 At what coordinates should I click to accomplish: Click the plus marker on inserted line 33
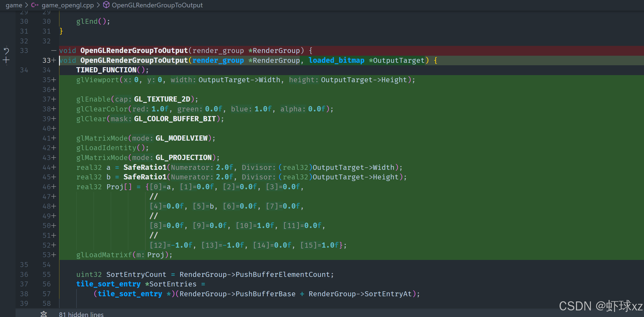pyautogui.click(x=54, y=60)
